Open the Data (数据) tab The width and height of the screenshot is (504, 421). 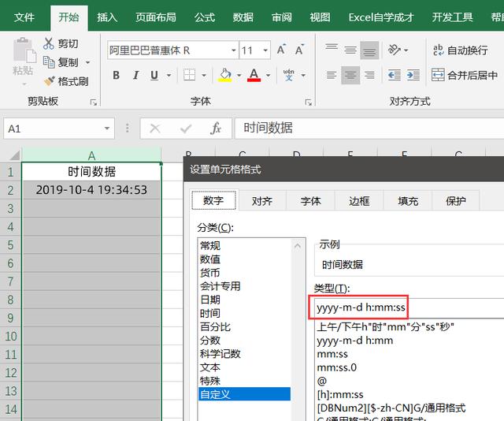point(243,17)
